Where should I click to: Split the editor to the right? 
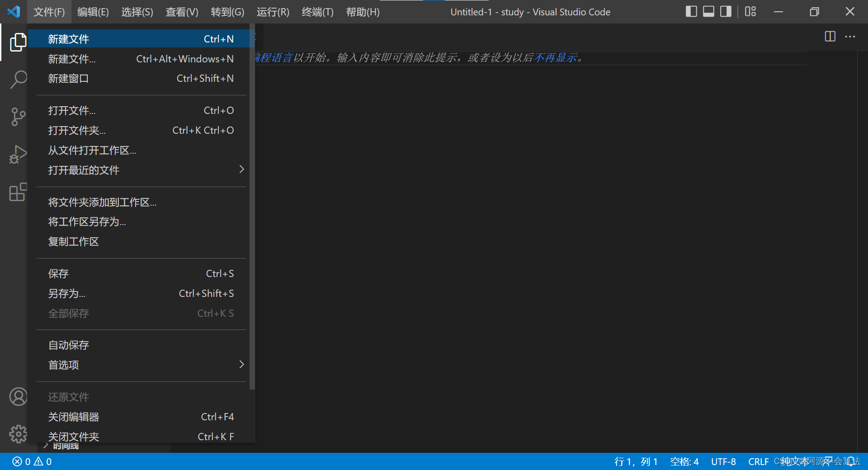click(x=830, y=36)
